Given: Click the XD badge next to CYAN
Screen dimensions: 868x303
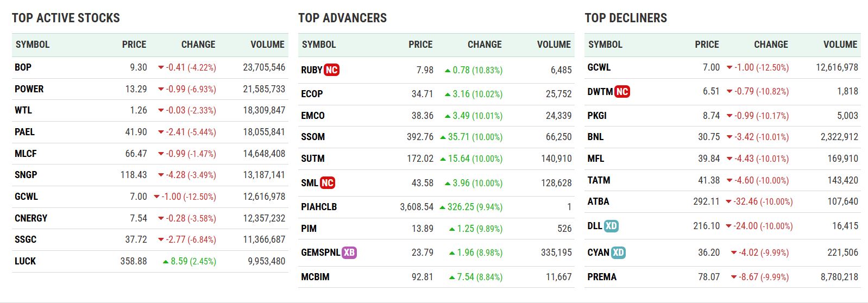Looking at the screenshot, I should click(x=618, y=252).
